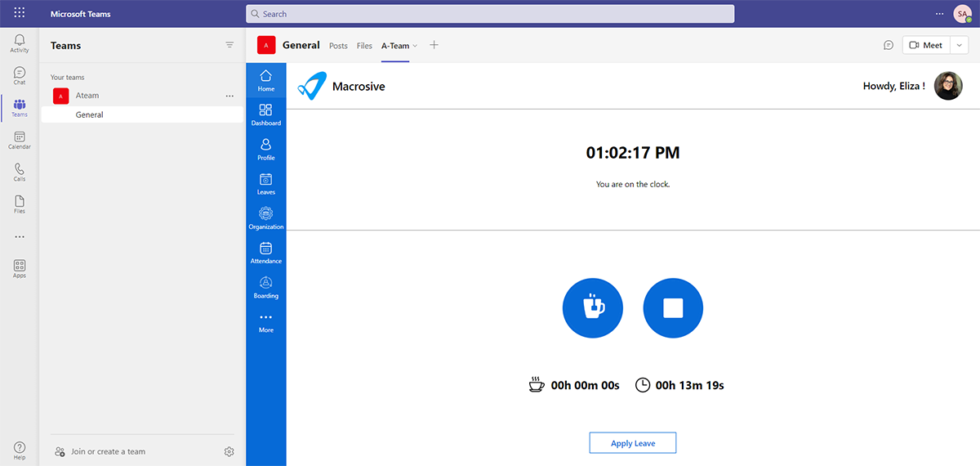Select the General channel
980x466 pixels.
click(90, 115)
